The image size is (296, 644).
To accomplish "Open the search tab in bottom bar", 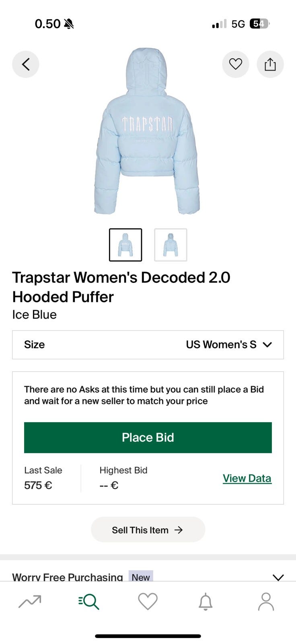I will [89, 602].
